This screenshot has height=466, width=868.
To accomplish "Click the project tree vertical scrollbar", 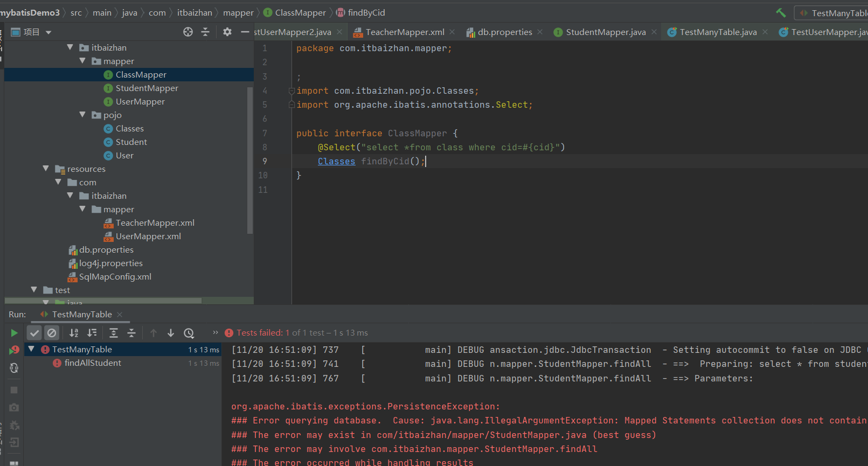I will click(250, 160).
